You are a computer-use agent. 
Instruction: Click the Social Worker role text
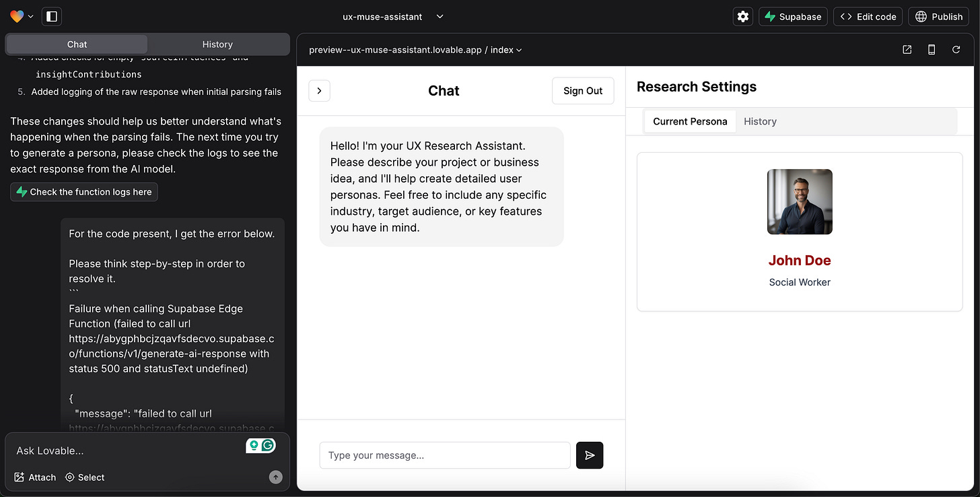tap(800, 282)
